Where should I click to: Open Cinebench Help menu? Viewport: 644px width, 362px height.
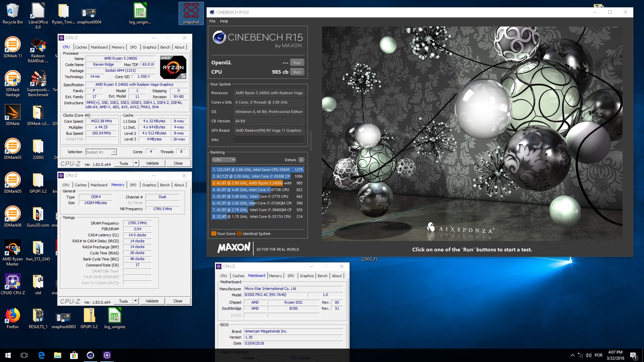click(224, 21)
